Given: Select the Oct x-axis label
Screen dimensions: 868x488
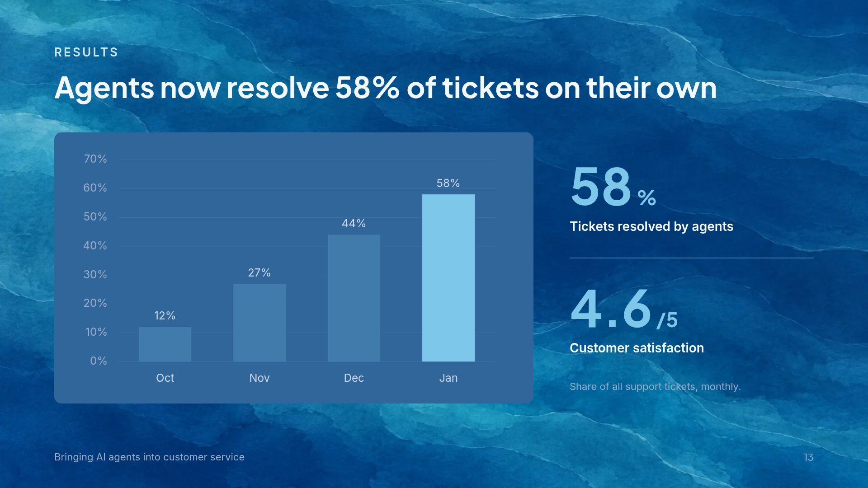Looking at the screenshot, I should (x=165, y=378).
